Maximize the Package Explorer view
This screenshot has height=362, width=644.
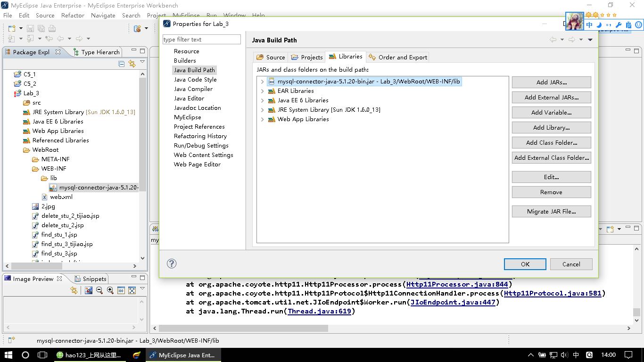[142, 50]
